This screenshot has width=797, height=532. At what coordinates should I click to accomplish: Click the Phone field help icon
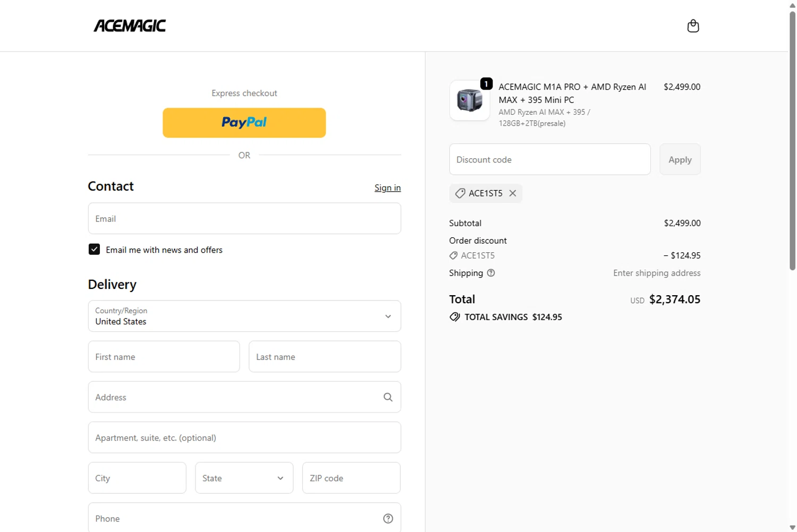[x=388, y=519]
